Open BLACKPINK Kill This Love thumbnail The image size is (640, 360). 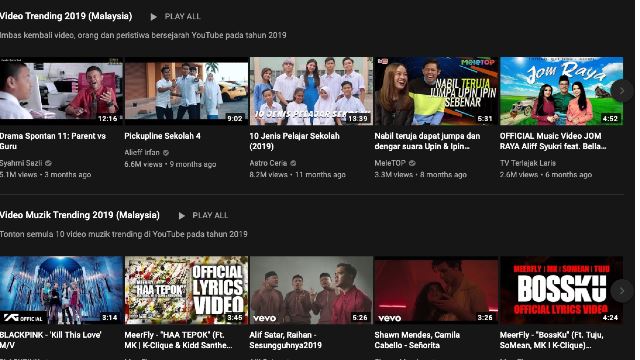[61, 290]
